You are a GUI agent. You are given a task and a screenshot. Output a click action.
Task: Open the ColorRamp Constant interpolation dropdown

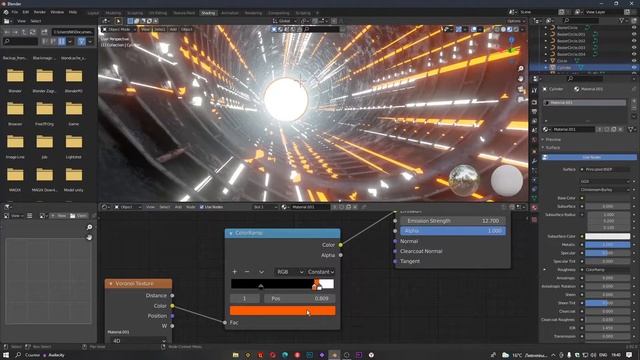click(321, 272)
